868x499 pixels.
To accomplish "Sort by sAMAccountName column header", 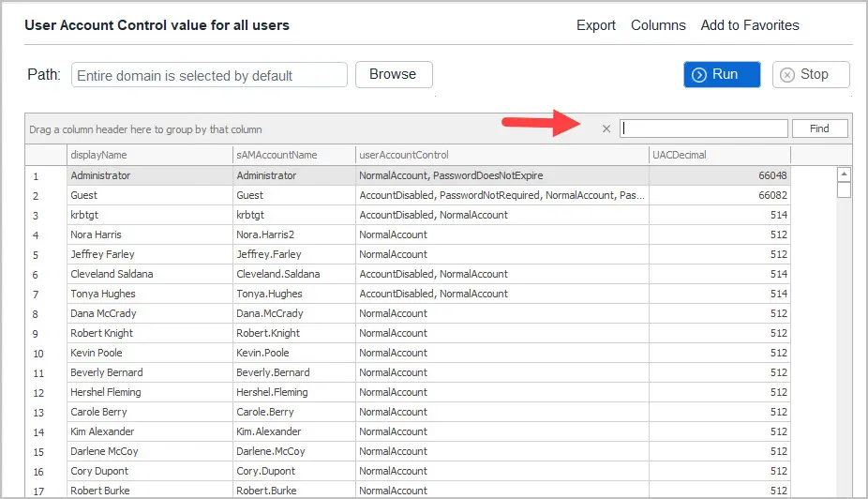I will click(294, 155).
